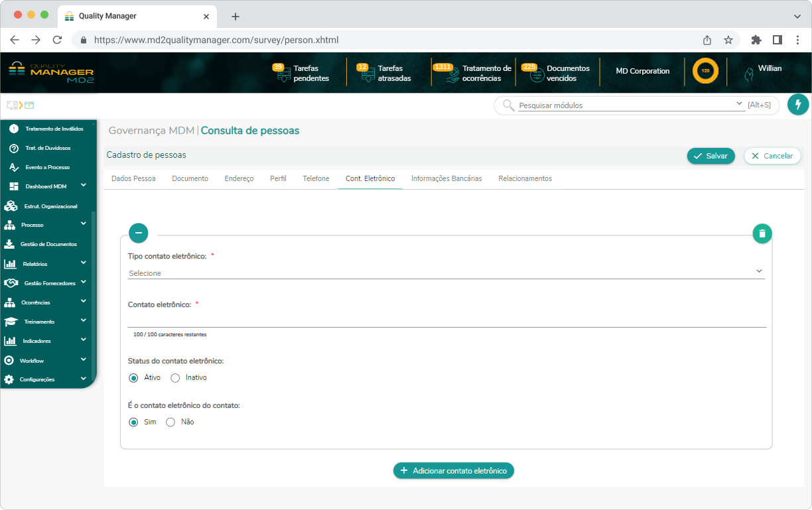
Task: Click Adicionar contato eletrônico button
Action: [x=454, y=471]
